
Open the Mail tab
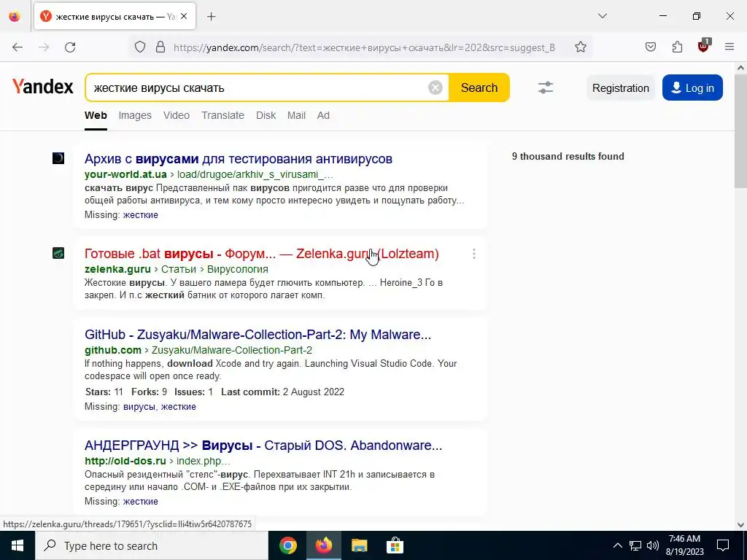point(296,115)
